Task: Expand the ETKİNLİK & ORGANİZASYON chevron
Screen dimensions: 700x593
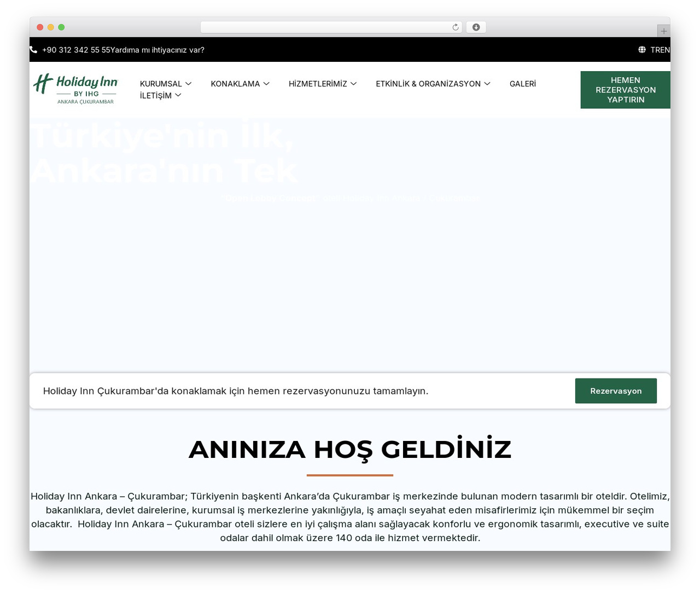Action: tap(487, 84)
